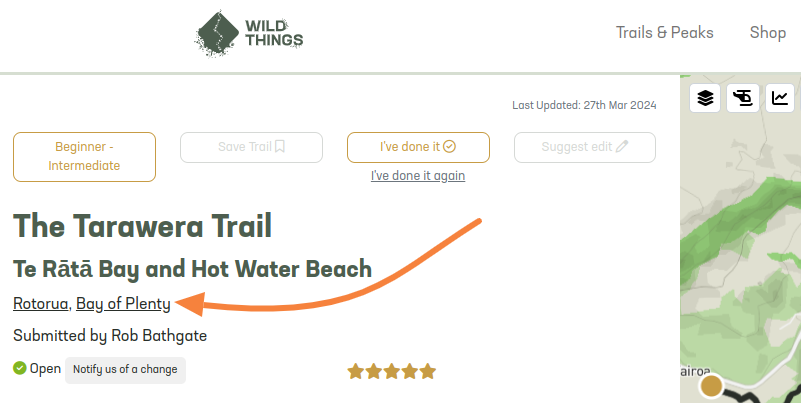Screen dimensions: 801x403
Task: Open the Shop menu item
Action: tap(767, 33)
